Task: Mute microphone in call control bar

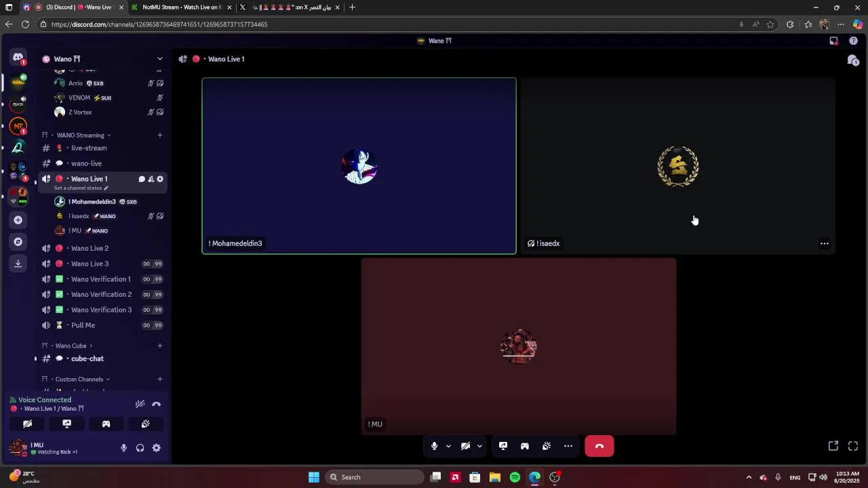Action: click(435, 446)
